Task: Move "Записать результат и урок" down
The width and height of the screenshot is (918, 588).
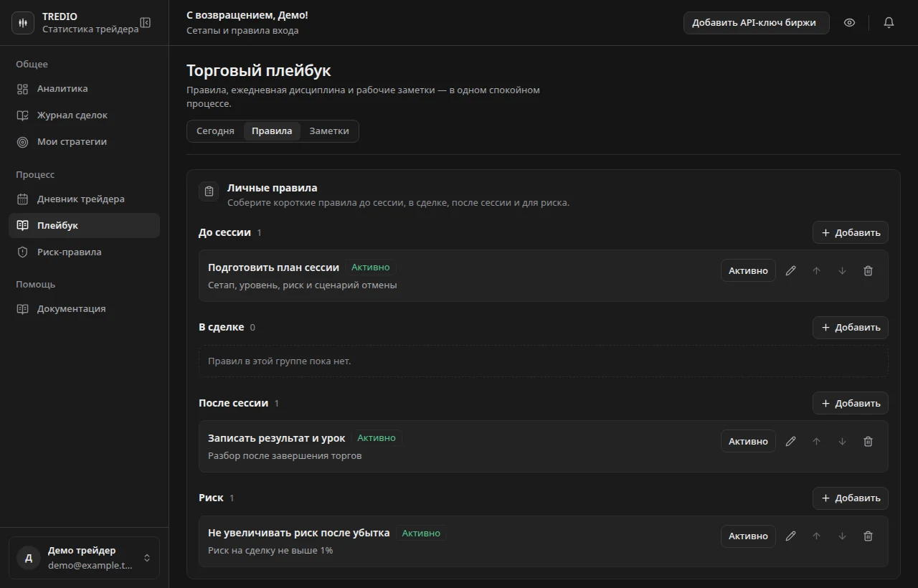Action: [x=842, y=442]
